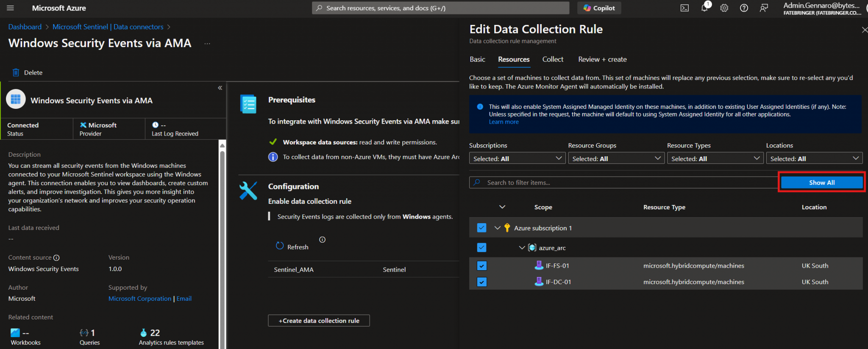This screenshot has width=868, height=349.
Task: Sort by Scope column header
Action: (543, 207)
